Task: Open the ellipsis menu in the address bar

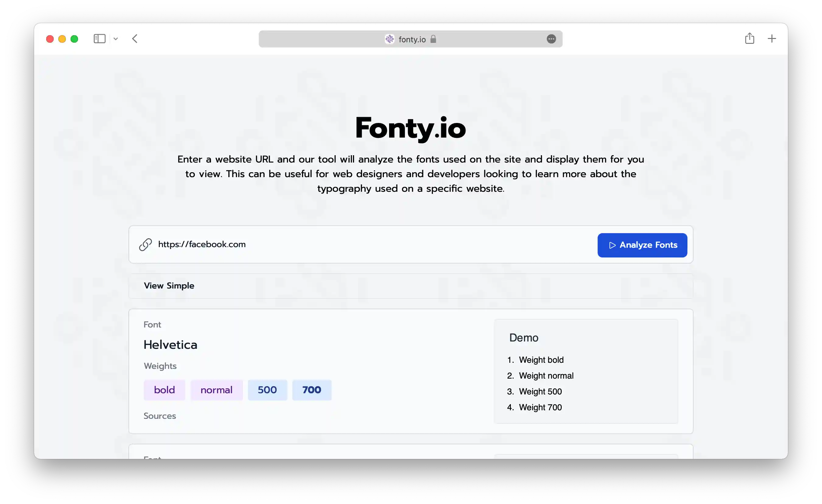Action: click(551, 39)
